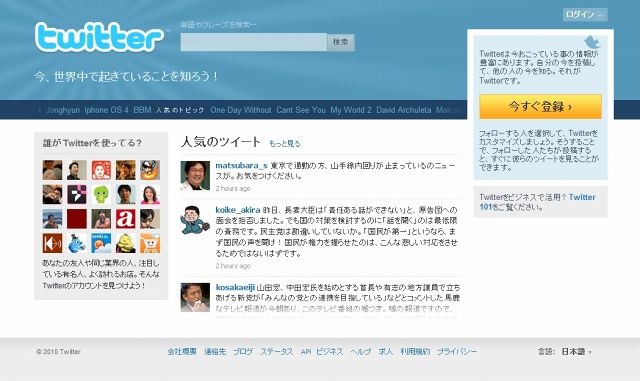The width and height of the screenshot is (640, 381).
Task: Select the David Archuleta trending topic
Action: click(x=404, y=110)
